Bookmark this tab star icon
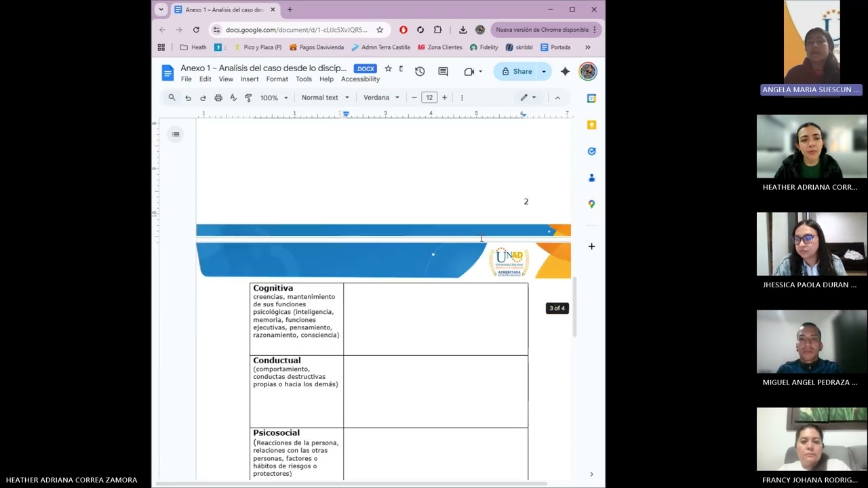This screenshot has width=868, height=488. 380,30
